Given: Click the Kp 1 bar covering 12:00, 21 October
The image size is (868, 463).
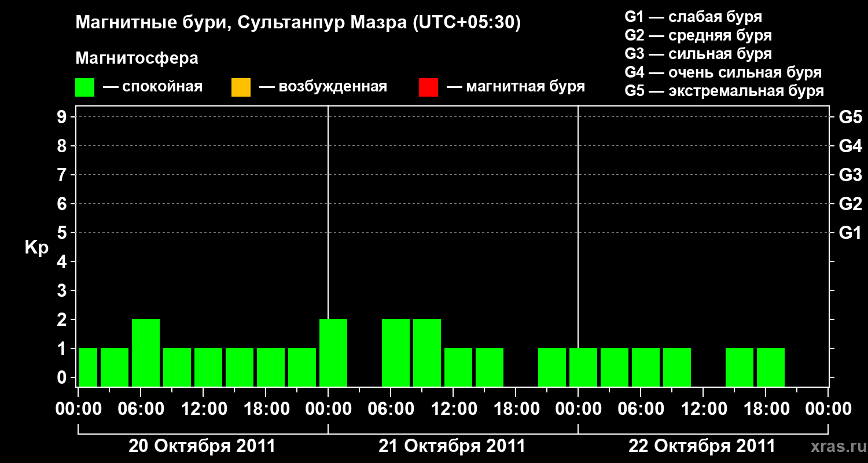Looking at the screenshot, I should click(458, 367).
